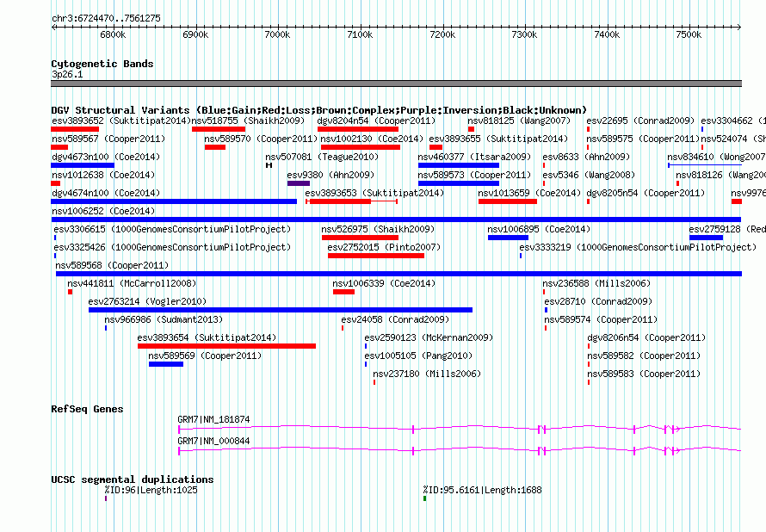The width and height of the screenshot is (766, 532).
Task: Open esv3893653 (Suktitipat2014) variant
Action: click(374, 193)
